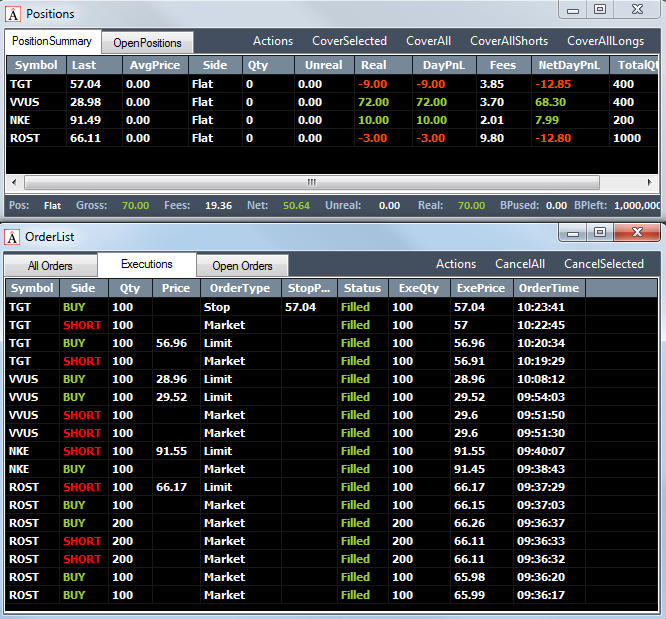
Task: Select the VVUS Limit buy at 29.52
Action: [332, 397]
